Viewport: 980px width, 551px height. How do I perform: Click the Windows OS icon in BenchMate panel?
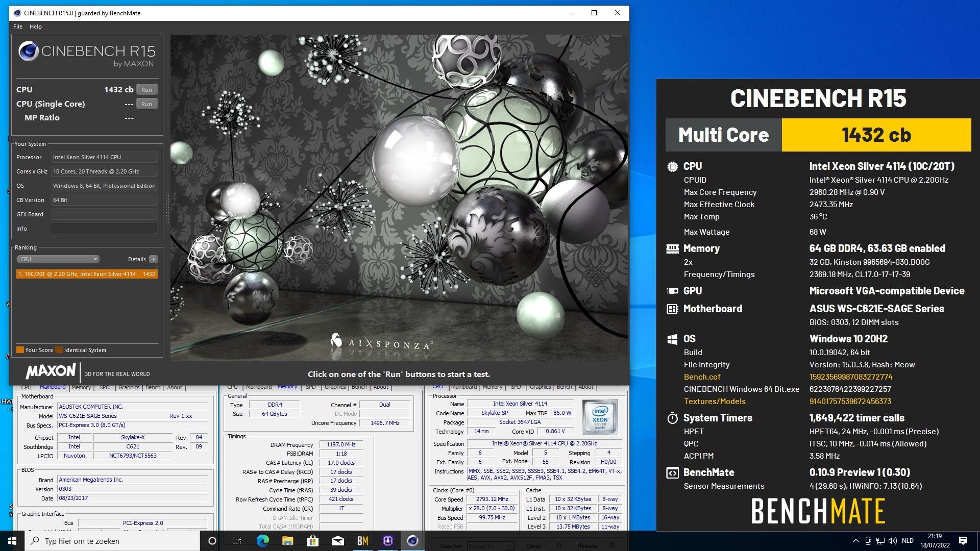click(672, 339)
